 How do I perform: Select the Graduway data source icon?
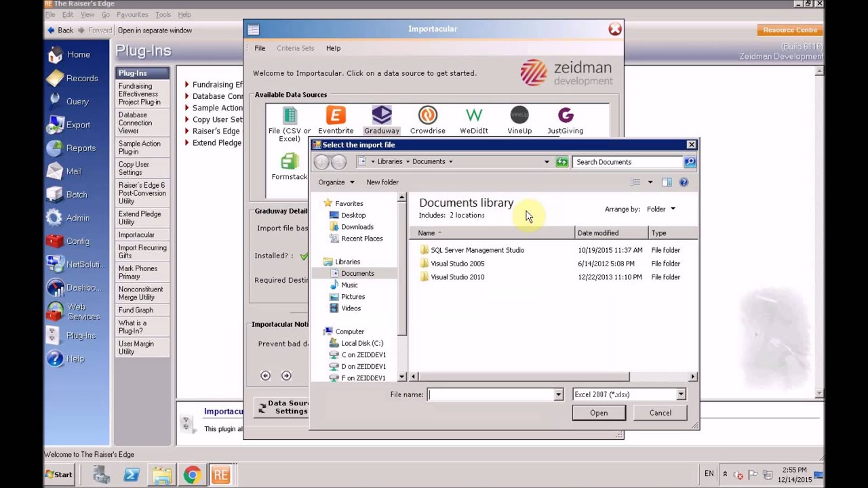pos(382,115)
